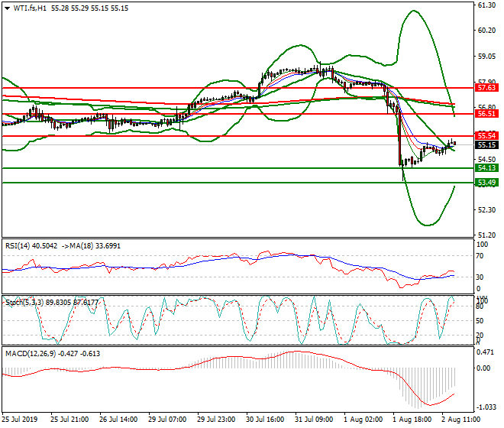This screenshot has height=428, width=504.
Task: Click the 59.05 price scale value
Action: 486,57
